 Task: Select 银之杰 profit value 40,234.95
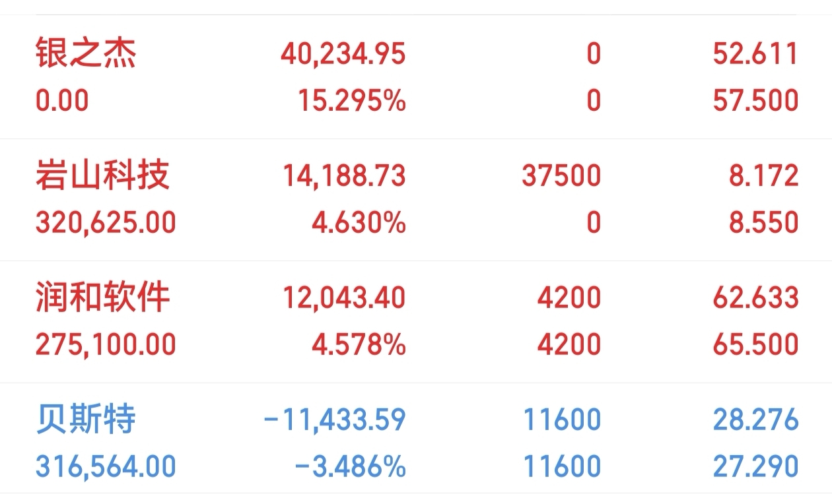(343, 54)
